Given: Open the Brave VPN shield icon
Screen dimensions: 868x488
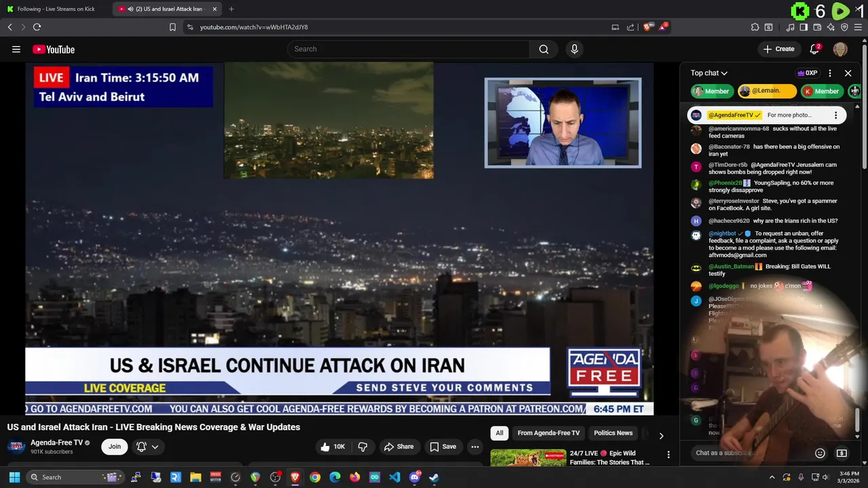Looking at the screenshot, I should [844, 27].
